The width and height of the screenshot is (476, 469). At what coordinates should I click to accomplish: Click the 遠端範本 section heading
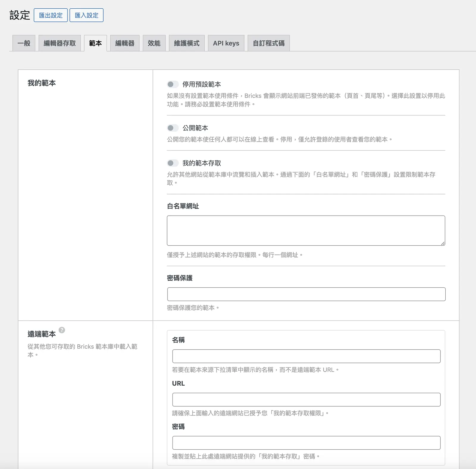point(42,334)
